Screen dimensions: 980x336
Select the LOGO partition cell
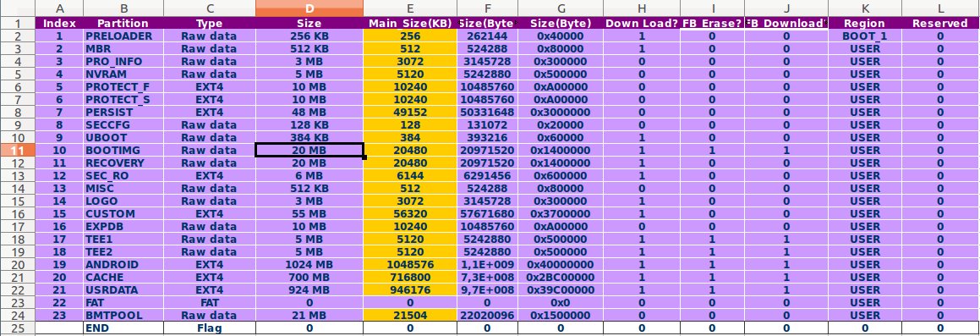click(123, 201)
